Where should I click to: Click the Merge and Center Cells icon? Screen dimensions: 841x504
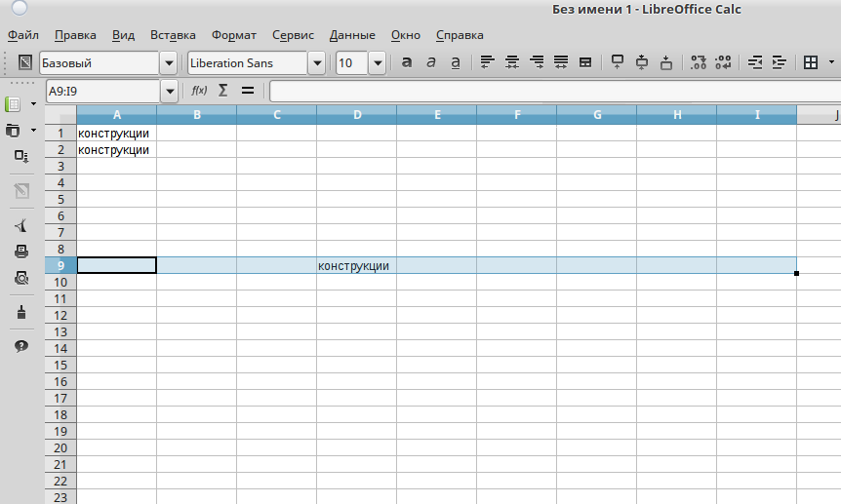(585, 63)
